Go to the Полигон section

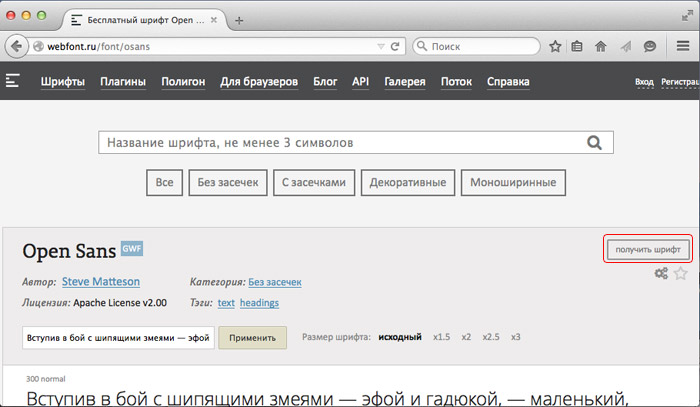point(183,82)
